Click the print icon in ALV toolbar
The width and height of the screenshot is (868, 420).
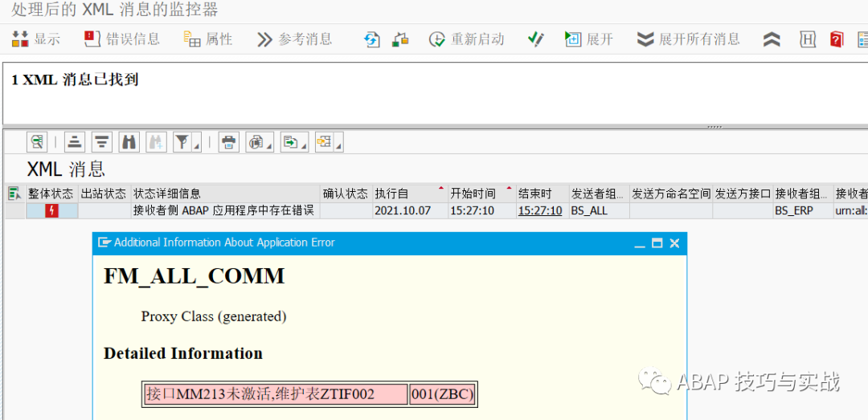tap(228, 142)
